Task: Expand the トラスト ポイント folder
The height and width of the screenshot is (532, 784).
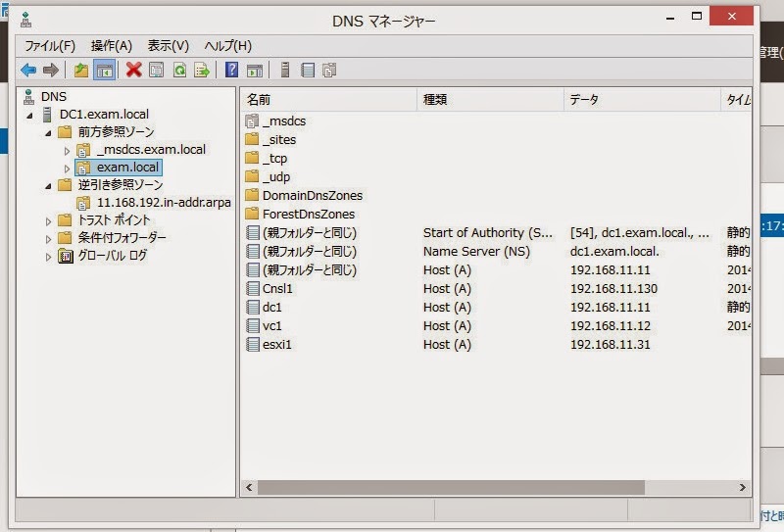Action: click(x=48, y=221)
